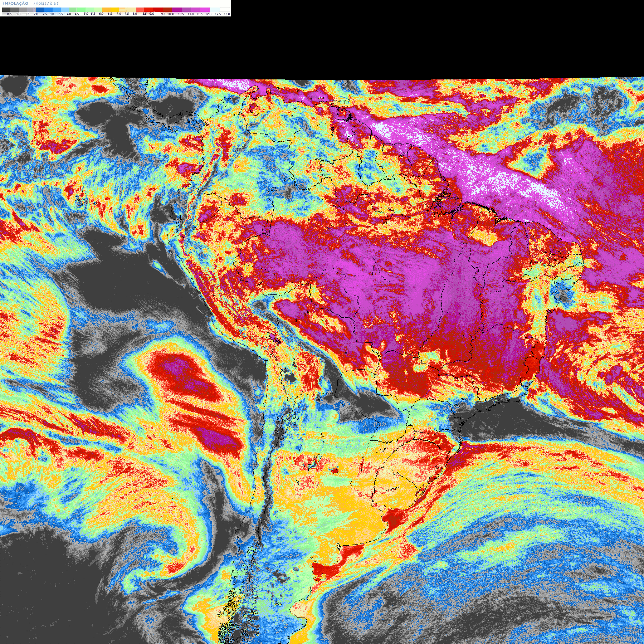This screenshot has width=644, height=644.
Task: Select the violet swatch between 10.5 and 11.0
Action: (186, 10)
